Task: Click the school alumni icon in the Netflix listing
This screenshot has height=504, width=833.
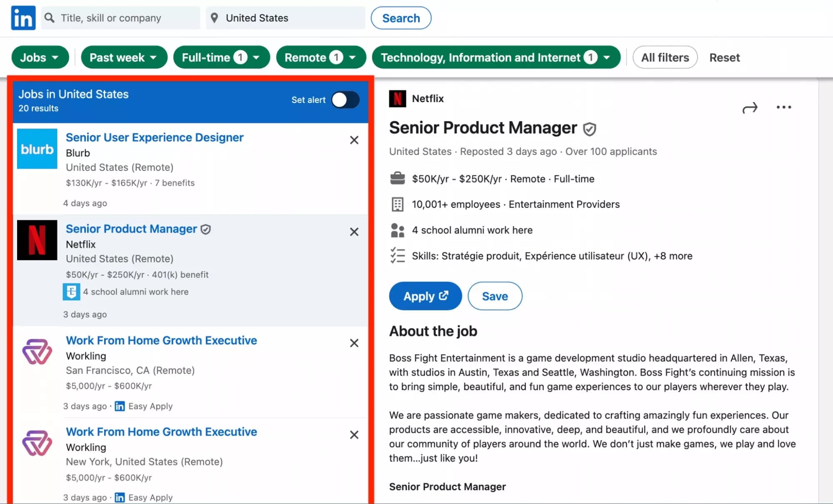Action: (71, 292)
